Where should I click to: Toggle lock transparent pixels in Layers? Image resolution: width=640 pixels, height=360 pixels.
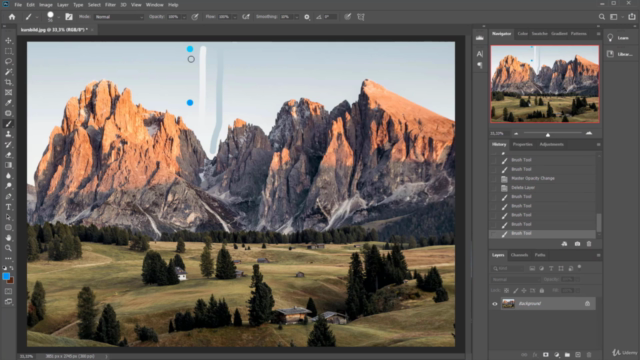[x=507, y=291]
